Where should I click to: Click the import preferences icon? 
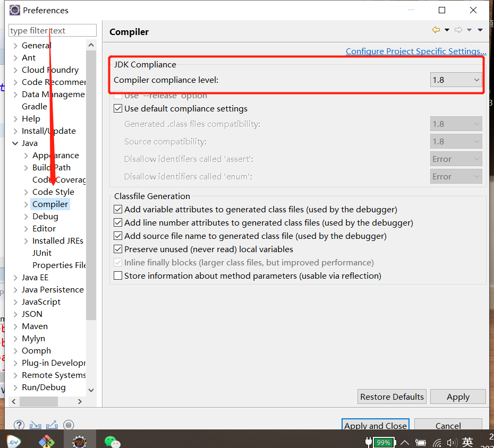(35, 425)
